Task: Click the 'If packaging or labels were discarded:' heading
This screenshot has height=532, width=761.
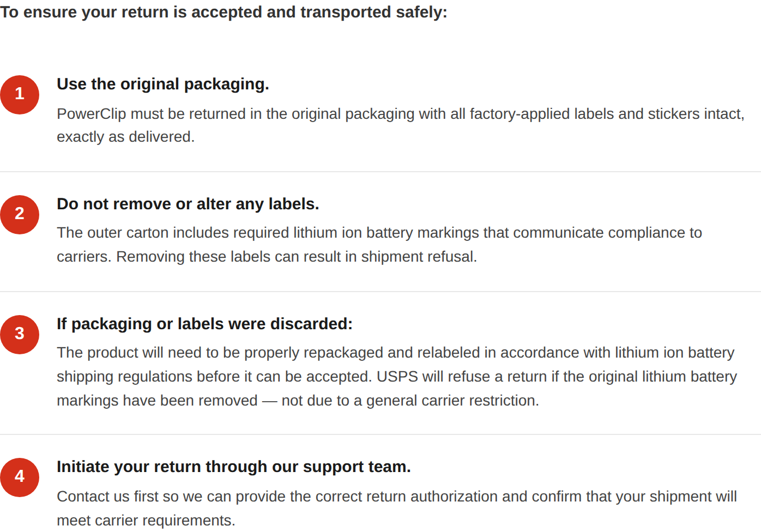Action: 204,324
